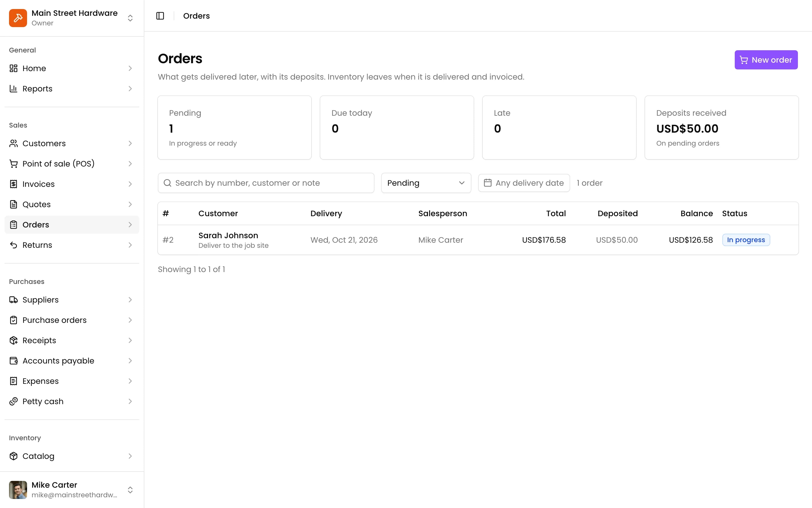Open Sarah Johnson's order row
Screen dimensions: 812x508
478,240
